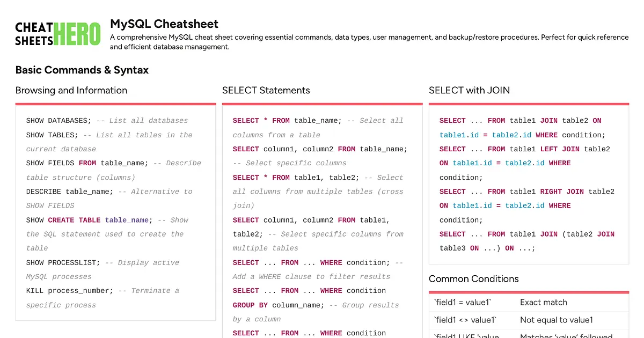644x338 pixels.
Task: Click the LEFT JOIN query line
Action: click(524, 149)
